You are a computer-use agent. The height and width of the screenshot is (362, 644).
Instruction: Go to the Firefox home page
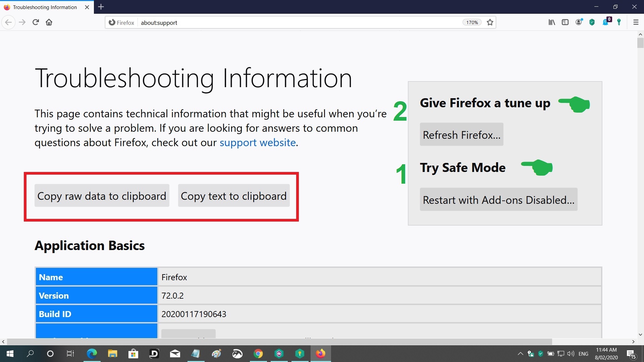coord(49,22)
